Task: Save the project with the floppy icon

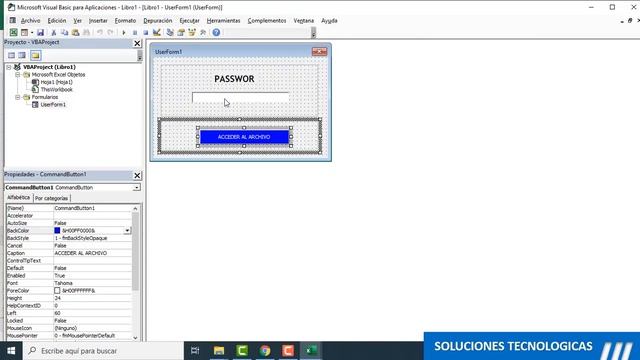Action: tap(40, 32)
